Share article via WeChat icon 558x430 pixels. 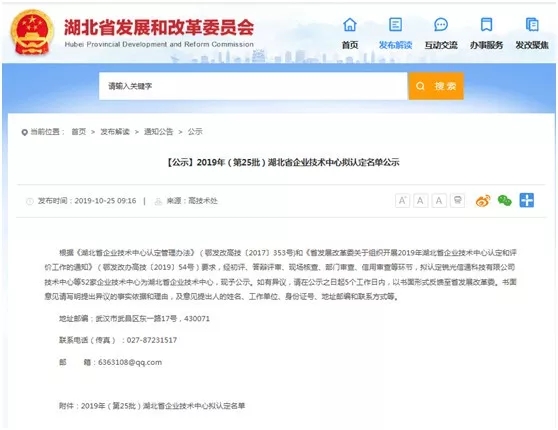pyautogui.click(x=505, y=201)
